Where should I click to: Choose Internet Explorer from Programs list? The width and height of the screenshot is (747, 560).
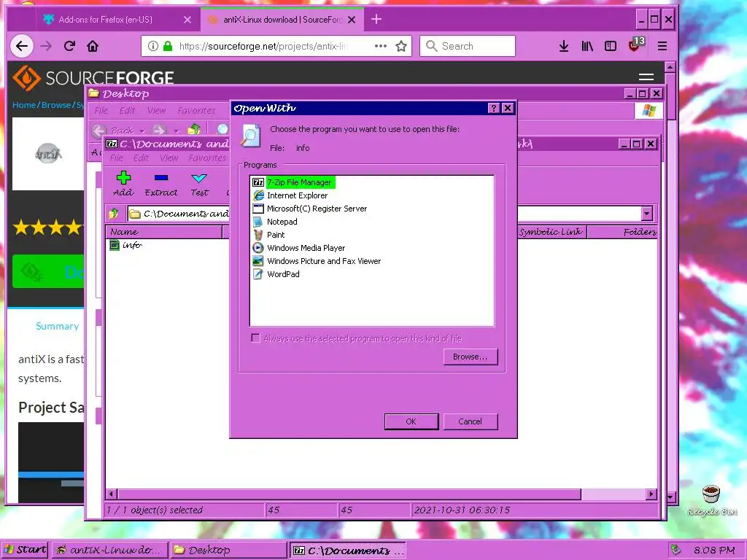298,195
